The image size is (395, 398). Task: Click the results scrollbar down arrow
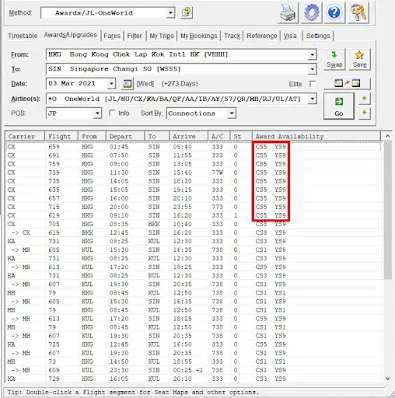click(387, 379)
